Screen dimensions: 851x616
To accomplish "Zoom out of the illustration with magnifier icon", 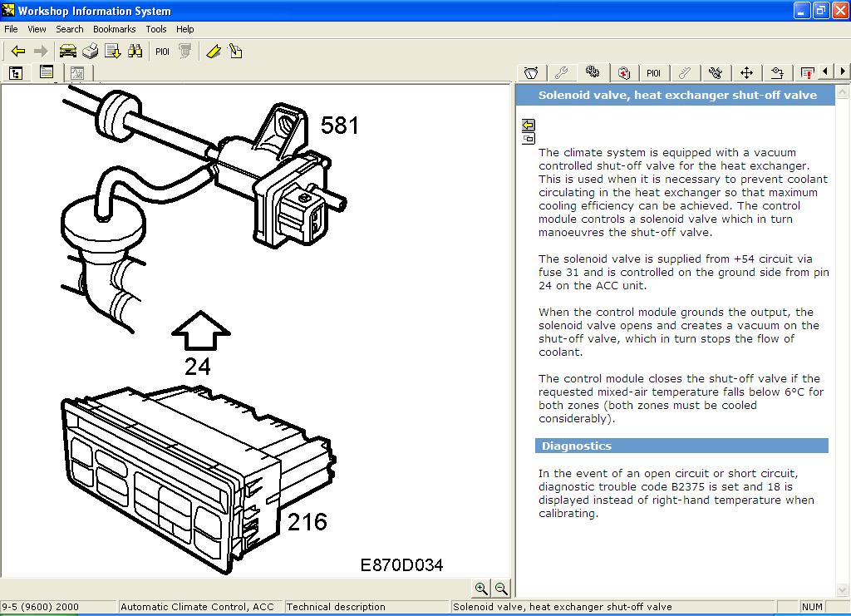I will point(499,589).
